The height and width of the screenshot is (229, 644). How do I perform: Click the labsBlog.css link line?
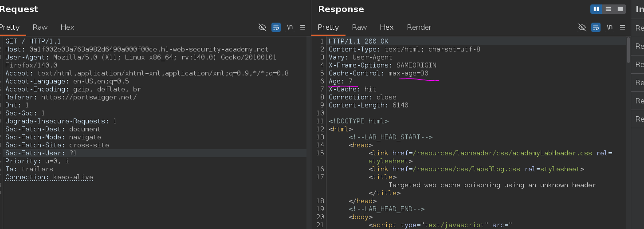(476, 169)
